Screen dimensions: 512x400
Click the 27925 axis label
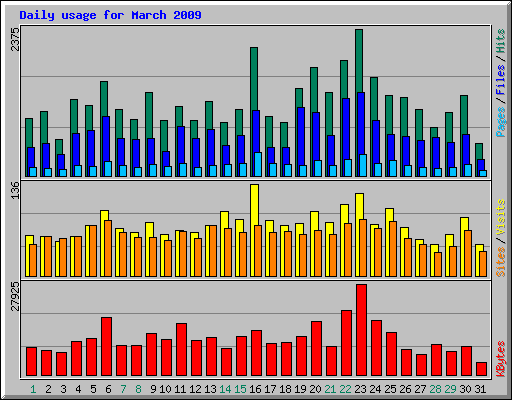coord(15,296)
